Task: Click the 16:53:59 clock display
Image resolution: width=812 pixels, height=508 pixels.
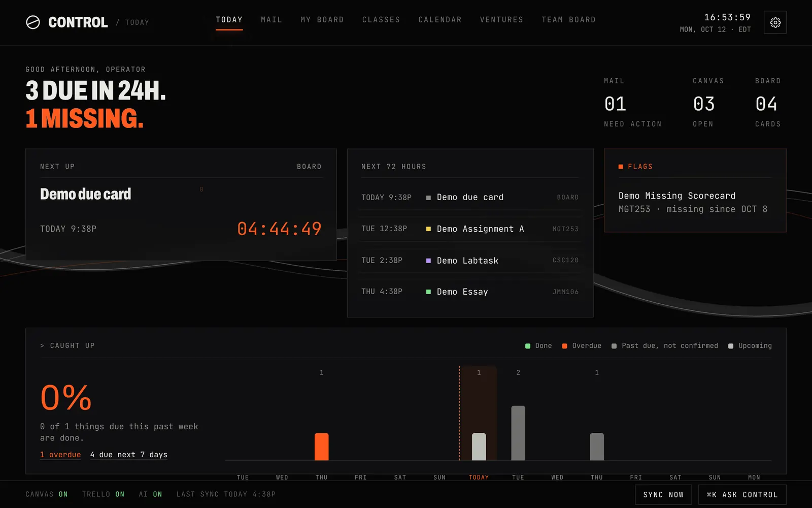Action: [x=727, y=17]
